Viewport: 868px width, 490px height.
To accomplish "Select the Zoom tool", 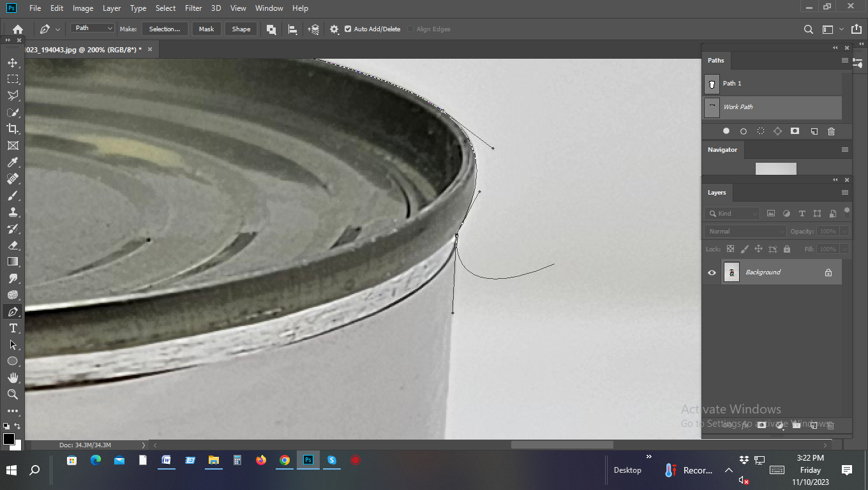I will [x=12, y=394].
